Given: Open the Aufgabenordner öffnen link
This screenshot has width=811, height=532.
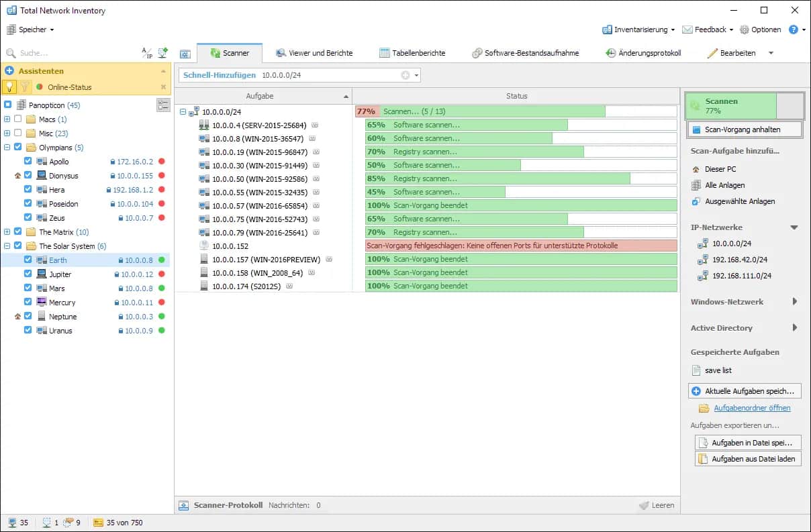Looking at the screenshot, I should (x=751, y=407).
